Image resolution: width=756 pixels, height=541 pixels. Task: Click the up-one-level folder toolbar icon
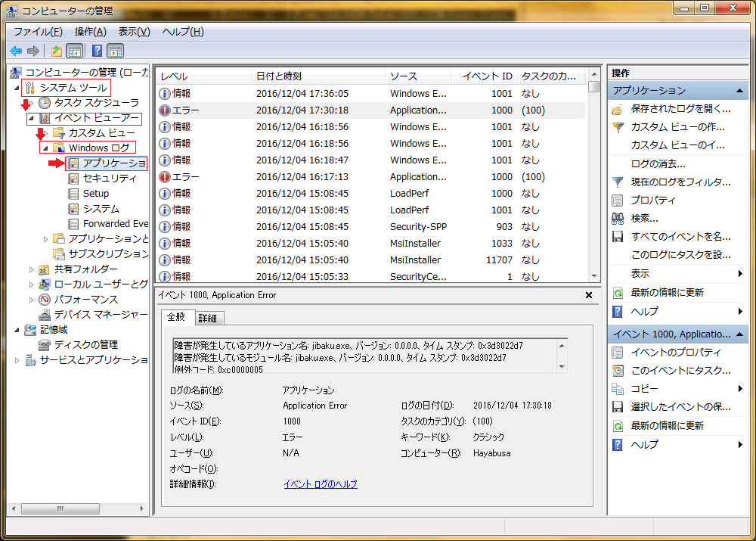click(x=57, y=51)
